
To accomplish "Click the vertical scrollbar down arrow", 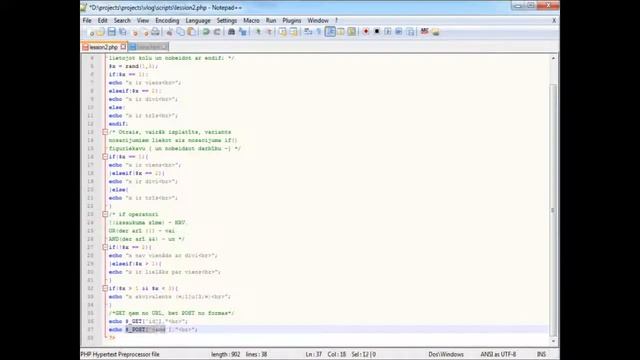I will point(553,341).
